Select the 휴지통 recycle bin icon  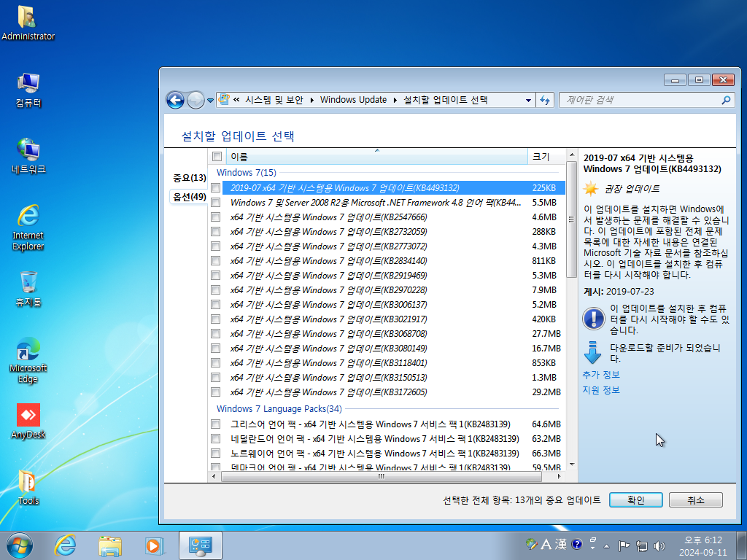click(28, 289)
